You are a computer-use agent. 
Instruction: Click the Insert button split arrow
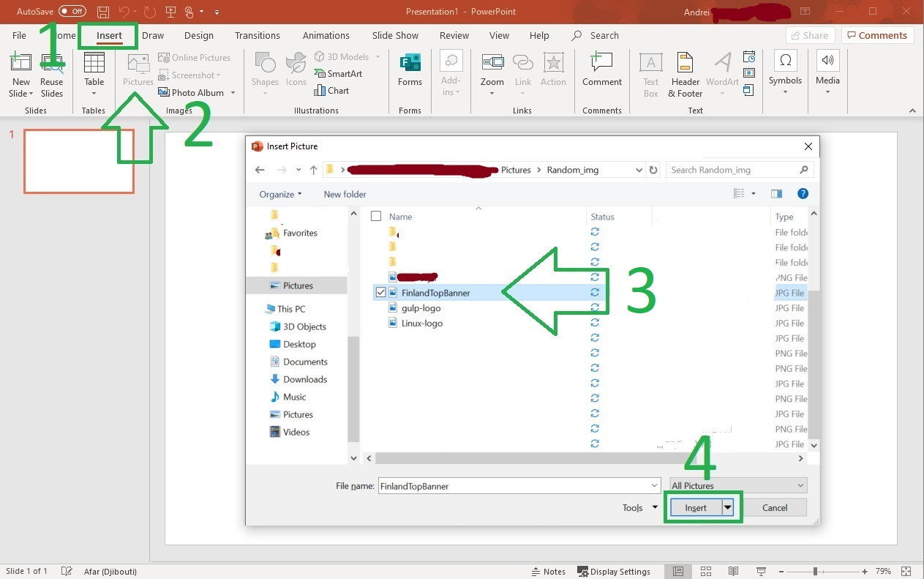[727, 507]
